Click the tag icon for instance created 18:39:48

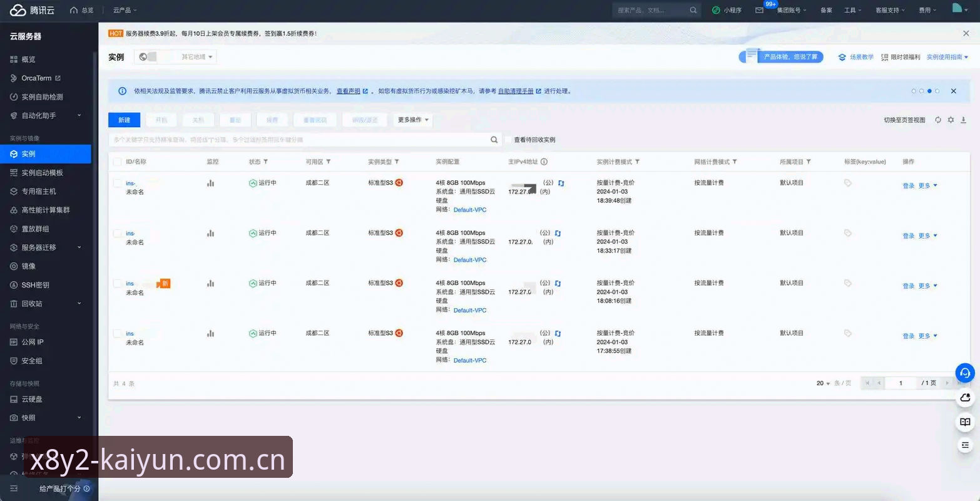point(848,183)
